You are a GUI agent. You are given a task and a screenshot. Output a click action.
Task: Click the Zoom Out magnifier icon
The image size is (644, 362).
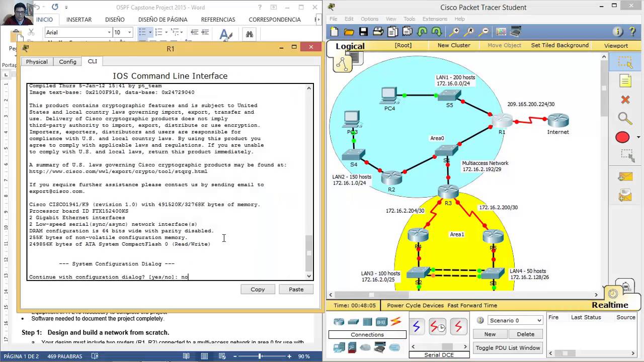click(484, 32)
